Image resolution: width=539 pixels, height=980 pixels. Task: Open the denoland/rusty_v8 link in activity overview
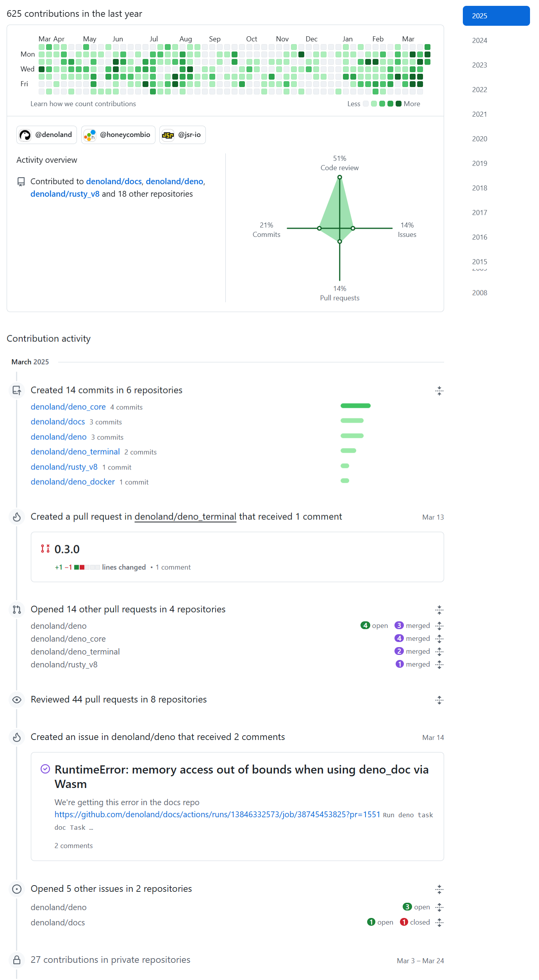click(65, 194)
